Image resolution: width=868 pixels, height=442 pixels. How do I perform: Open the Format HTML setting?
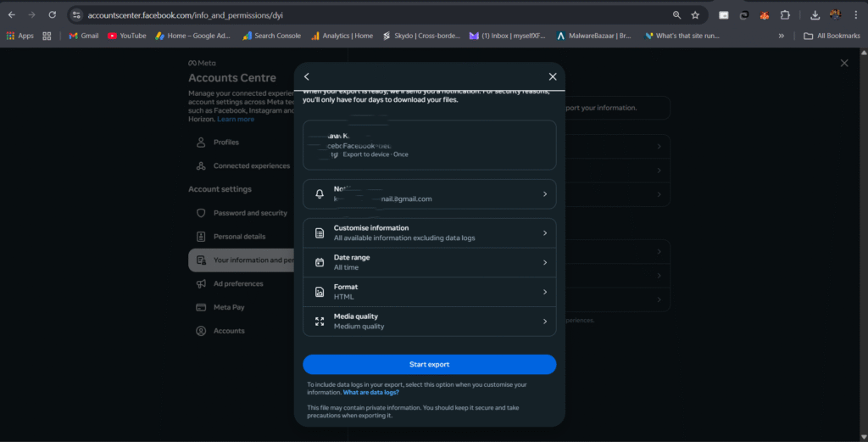point(430,291)
